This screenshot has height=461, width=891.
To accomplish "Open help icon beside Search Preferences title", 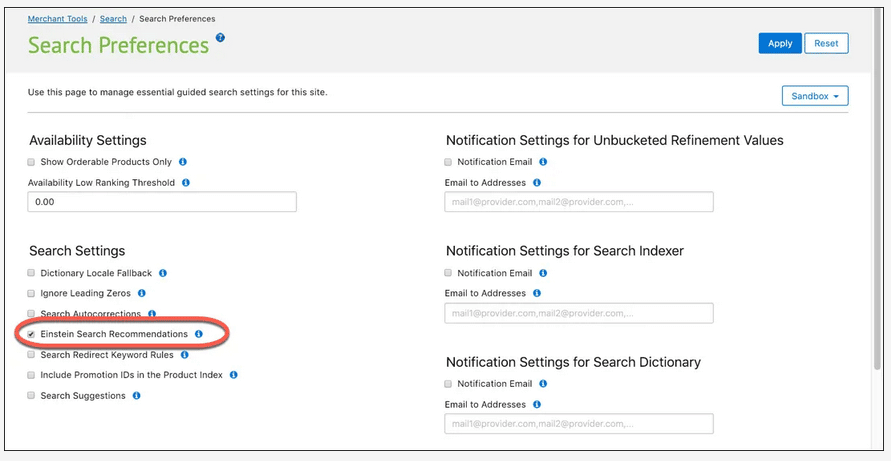I will click(220, 38).
